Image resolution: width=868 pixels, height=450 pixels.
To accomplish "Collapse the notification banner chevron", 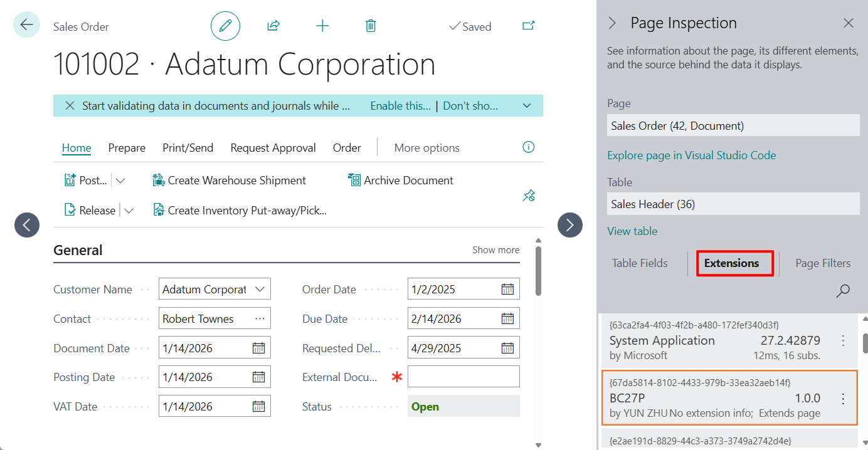I will [x=526, y=105].
